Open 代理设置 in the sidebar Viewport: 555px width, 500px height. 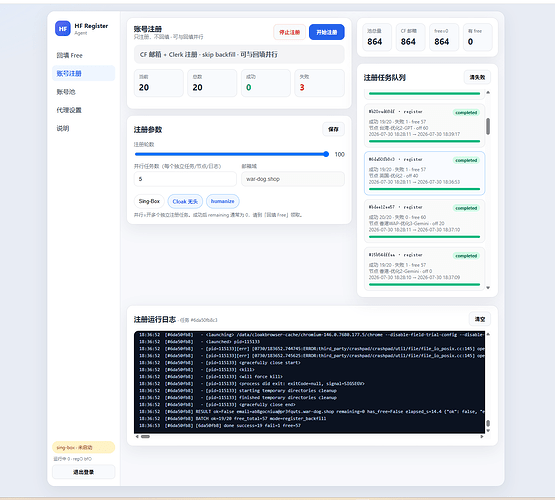(x=84, y=110)
